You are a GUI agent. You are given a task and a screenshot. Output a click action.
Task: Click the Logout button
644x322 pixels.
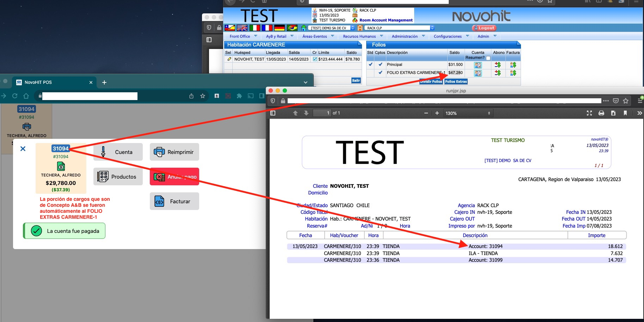click(484, 28)
